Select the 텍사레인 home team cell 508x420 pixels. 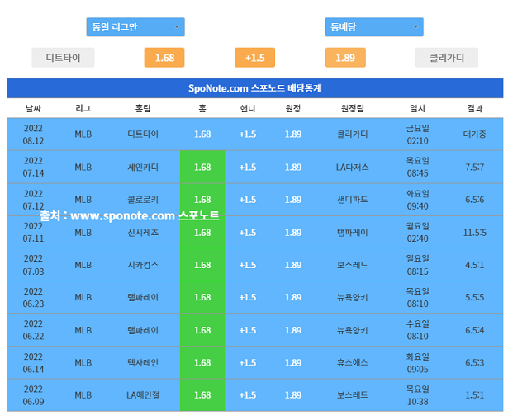143,362
